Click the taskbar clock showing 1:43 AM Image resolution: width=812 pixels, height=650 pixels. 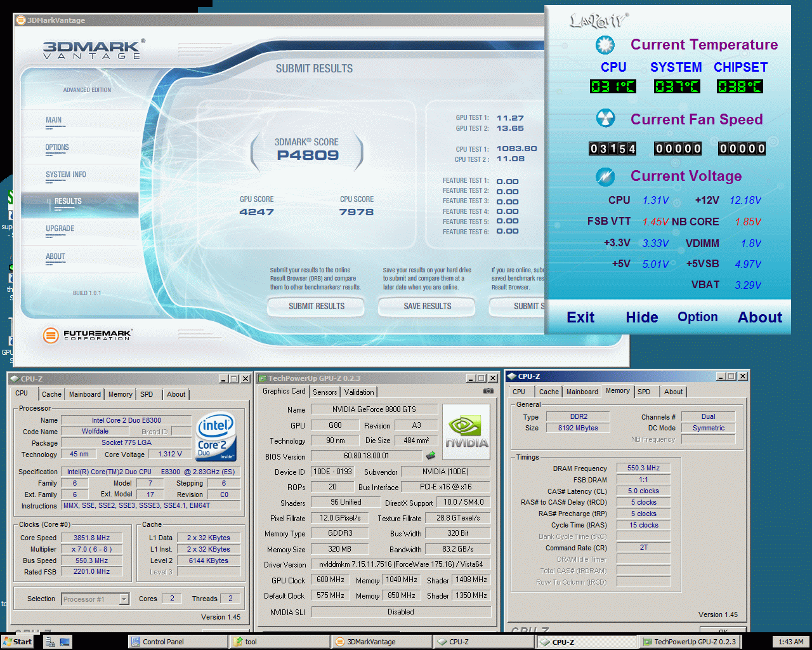coord(790,642)
